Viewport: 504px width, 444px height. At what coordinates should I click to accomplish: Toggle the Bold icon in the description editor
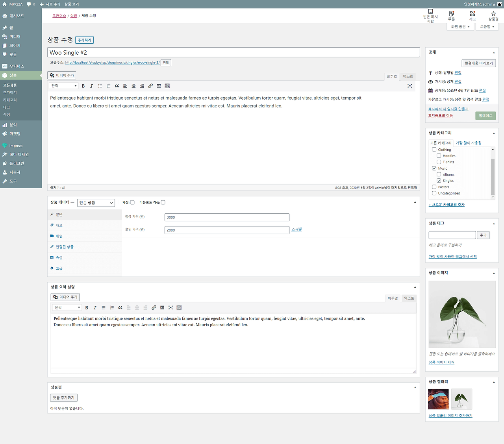tap(83, 85)
